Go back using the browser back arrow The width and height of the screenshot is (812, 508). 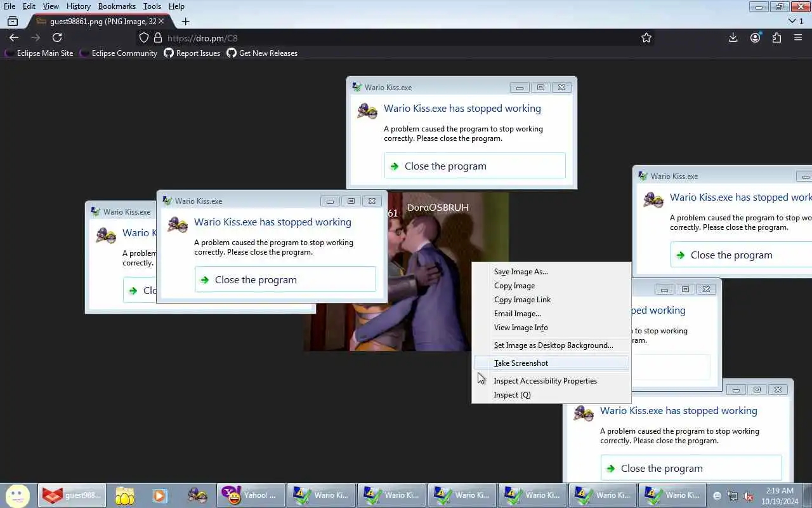pyautogui.click(x=14, y=38)
